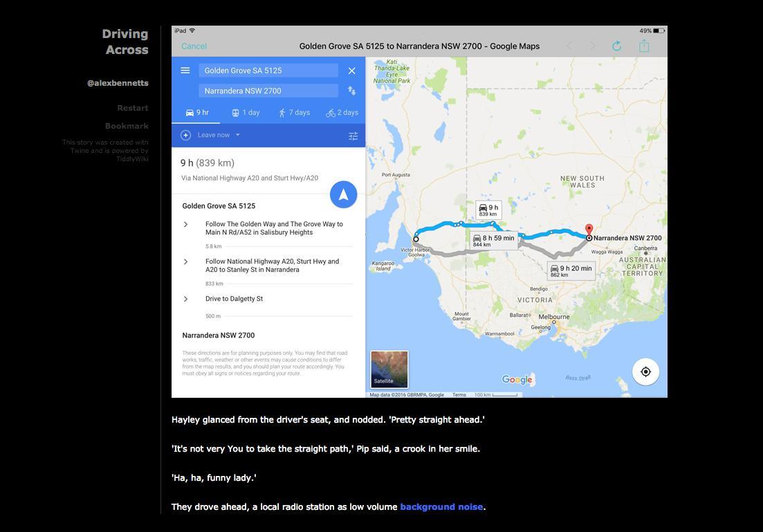The image size is (763, 532).
Task: Click the Melbourne label on the map
Action: pos(554,317)
